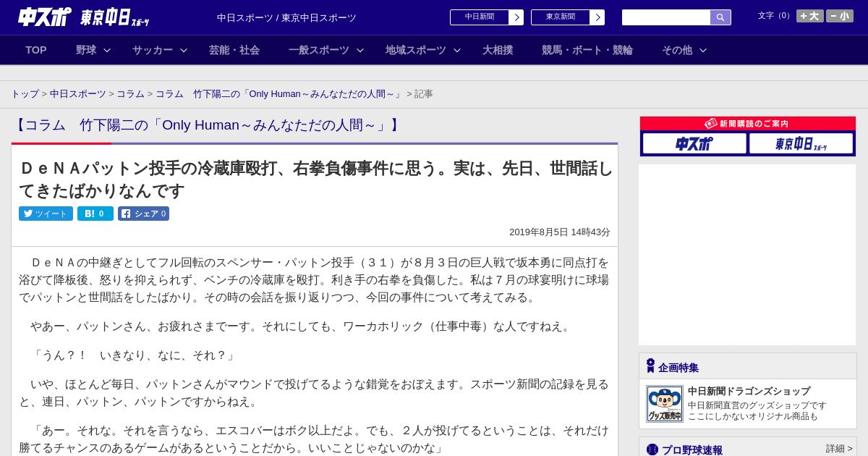Image resolution: width=868 pixels, height=456 pixels.
Task: Open the サッカー menu item
Action: point(153,50)
